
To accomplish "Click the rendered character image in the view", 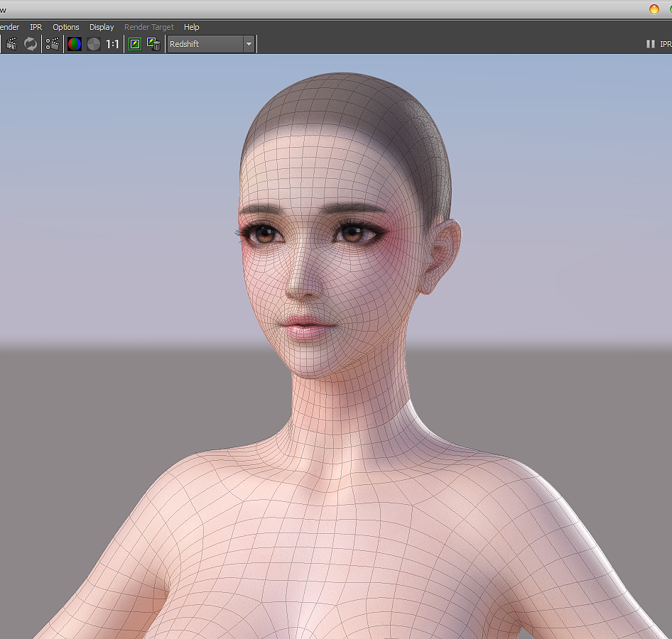I will 336,346.
